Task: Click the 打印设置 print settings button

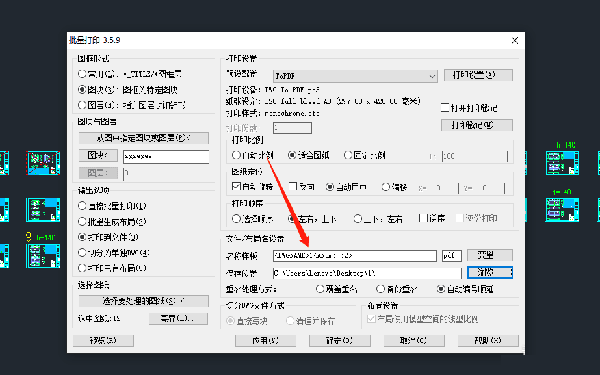Action: click(x=478, y=75)
